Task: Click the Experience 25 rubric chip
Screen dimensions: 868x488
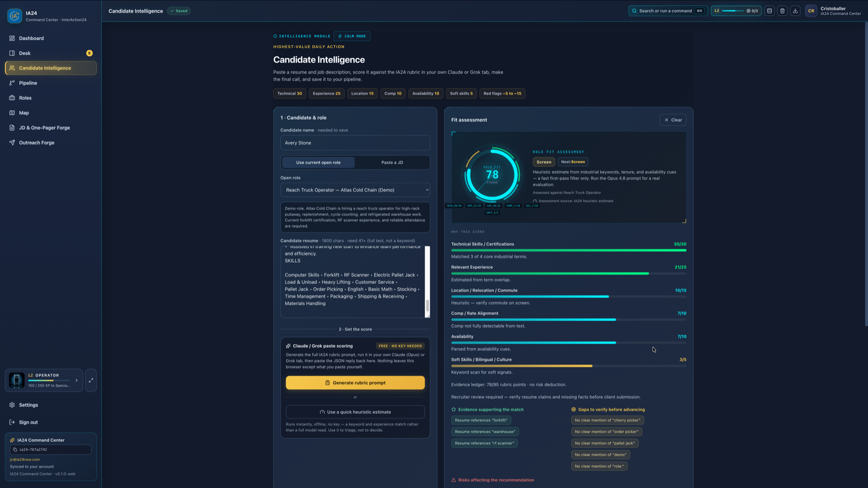Action: [326, 94]
